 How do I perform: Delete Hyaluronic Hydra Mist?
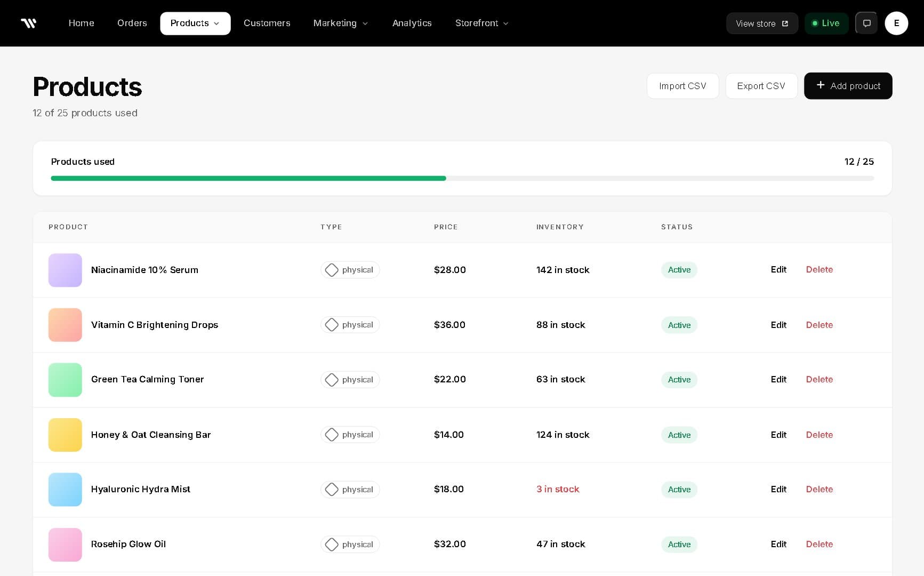819,489
